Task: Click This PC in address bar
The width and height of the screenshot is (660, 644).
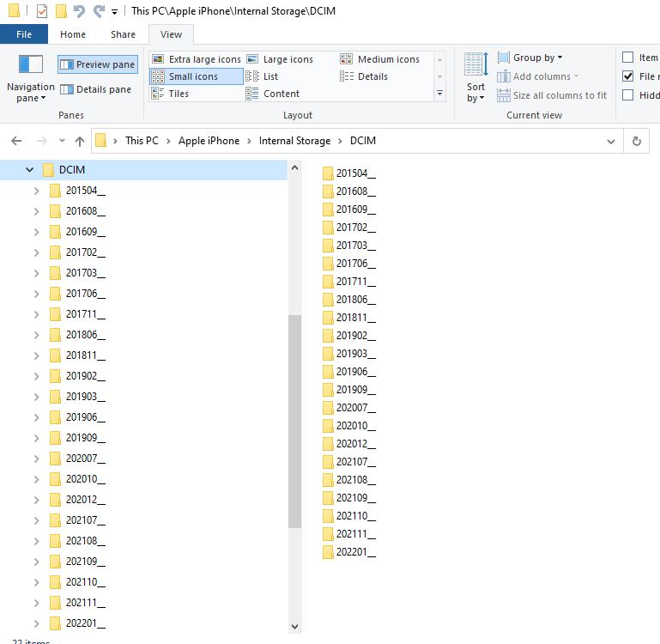Action: 142,141
